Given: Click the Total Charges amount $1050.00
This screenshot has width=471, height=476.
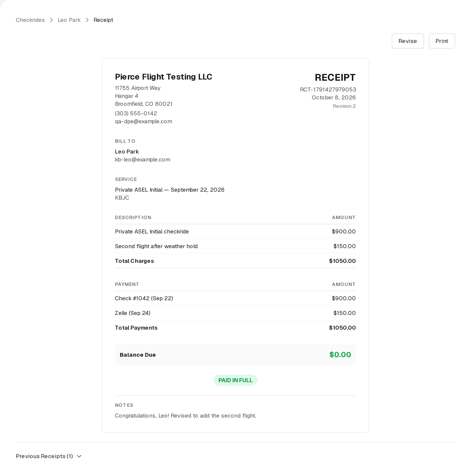Looking at the screenshot, I should [342, 261].
